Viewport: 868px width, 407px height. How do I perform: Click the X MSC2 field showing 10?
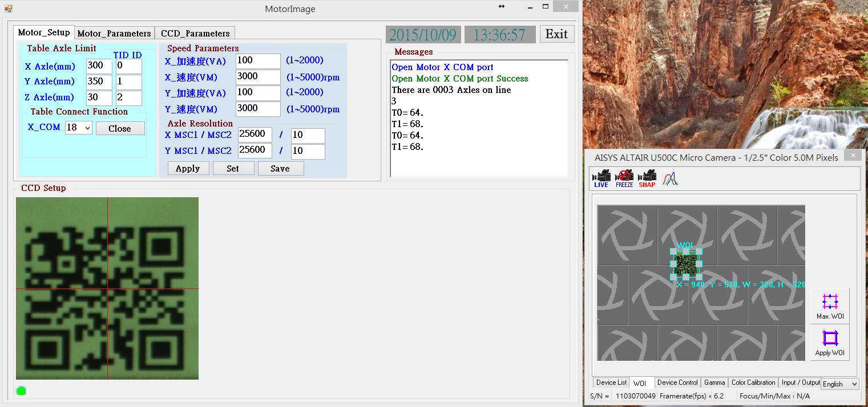click(x=308, y=136)
